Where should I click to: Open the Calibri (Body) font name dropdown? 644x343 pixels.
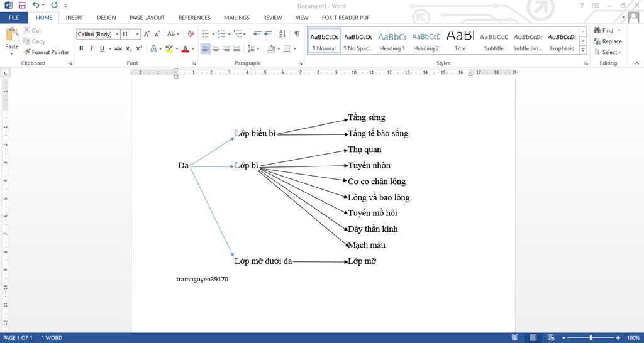point(118,35)
